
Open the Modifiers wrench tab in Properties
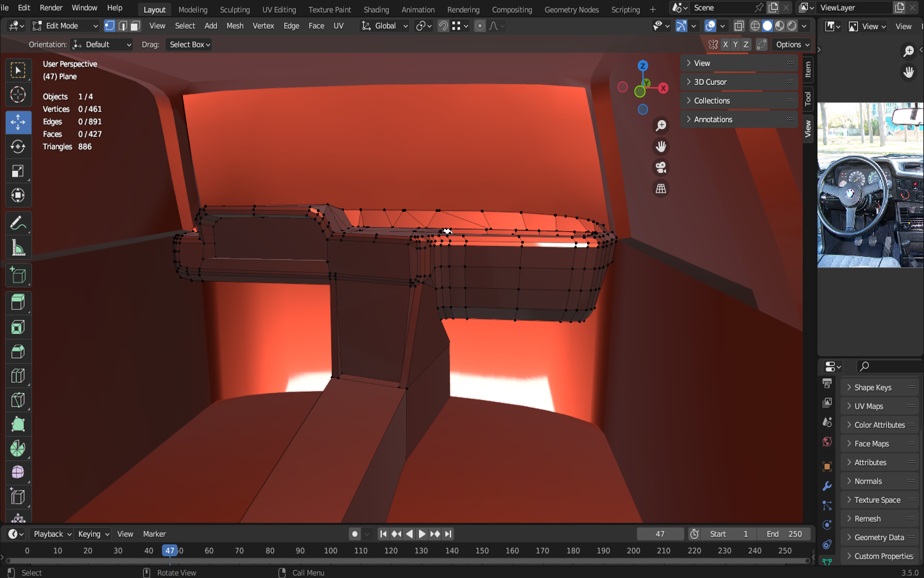pyautogui.click(x=827, y=486)
